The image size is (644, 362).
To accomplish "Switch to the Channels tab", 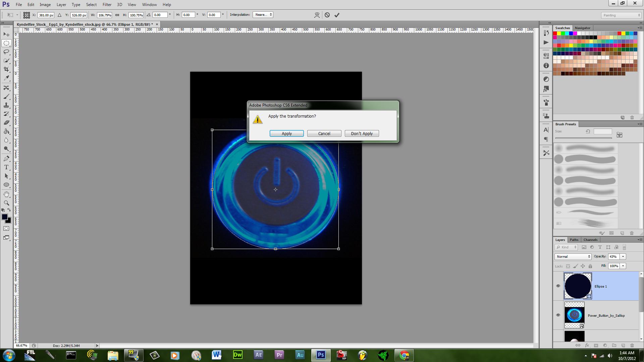I will coord(590,240).
